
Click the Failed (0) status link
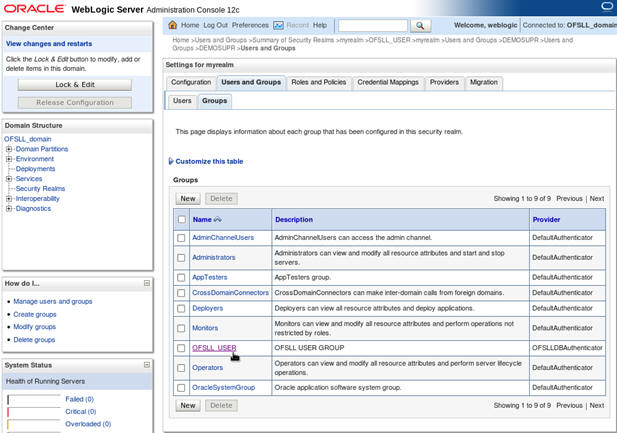click(79, 399)
